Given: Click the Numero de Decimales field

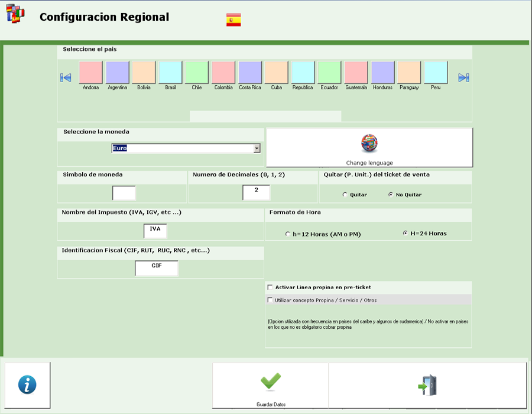Looking at the screenshot, I should coord(256,192).
